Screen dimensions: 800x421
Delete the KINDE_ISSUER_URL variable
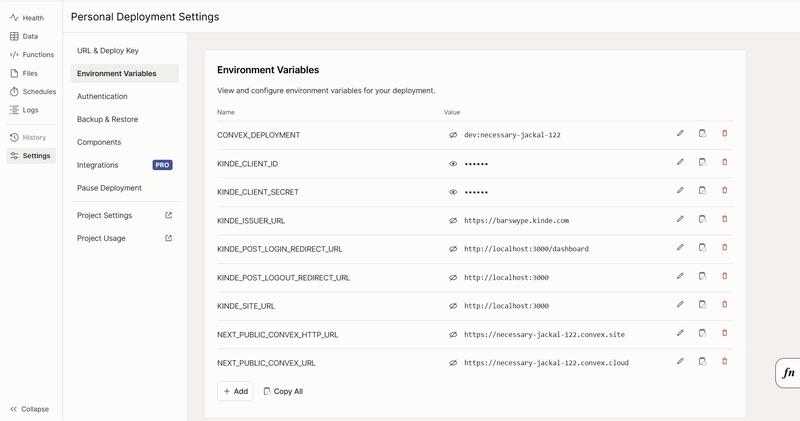pos(724,219)
